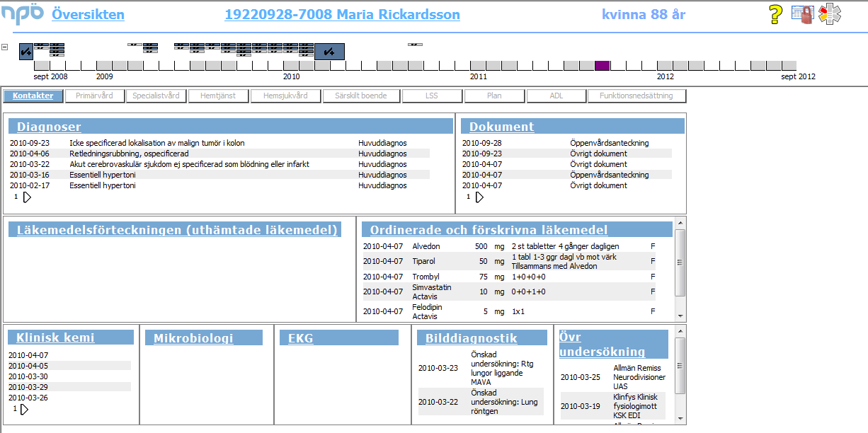Screen dimensions: 868x433
Task: Select Essentiell hypertoni from 2010-03-16
Action: [x=219, y=175]
